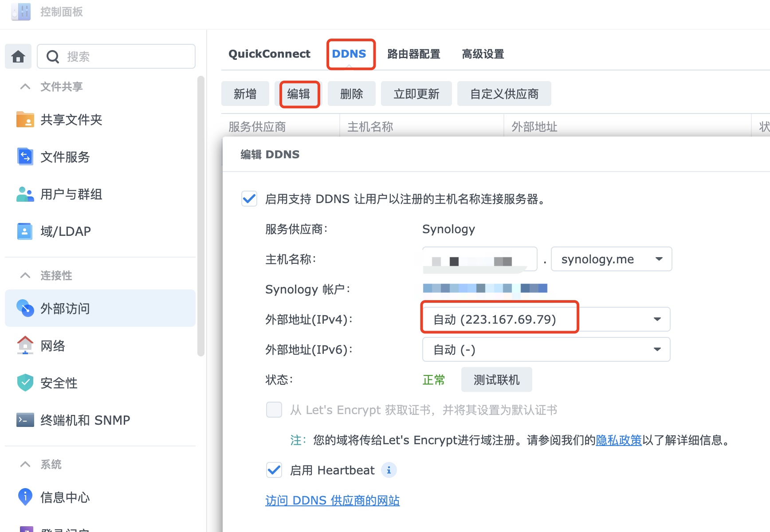Click the Synology provider value text
Screen dimensions: 770x532
448,229
